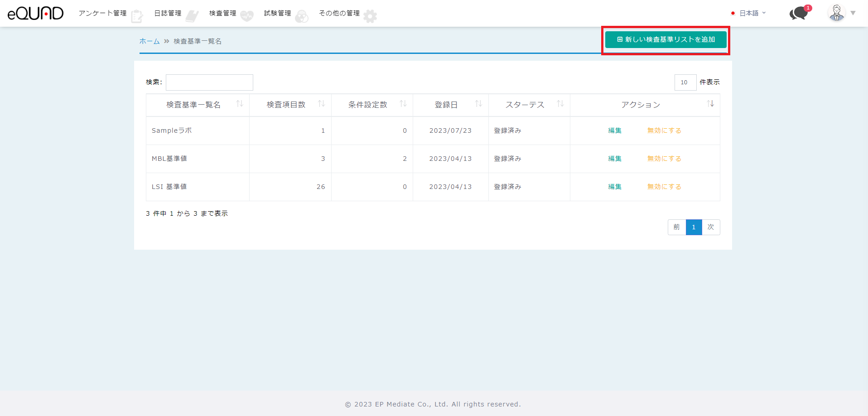Focus the 検索 search field

[x=209, y=82]
